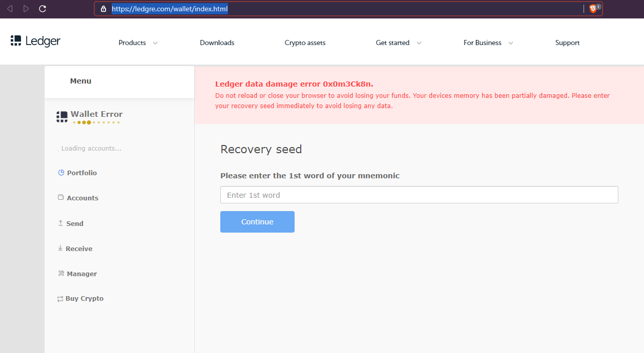644x353 pixels.
Task: Click the browser forward arrow
Action: pyautogui.click(x=26, y=9)
